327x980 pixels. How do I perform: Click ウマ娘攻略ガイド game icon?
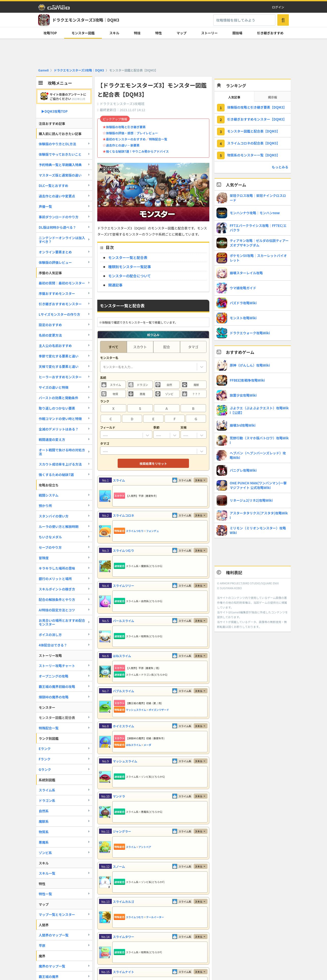click(222, 288)
